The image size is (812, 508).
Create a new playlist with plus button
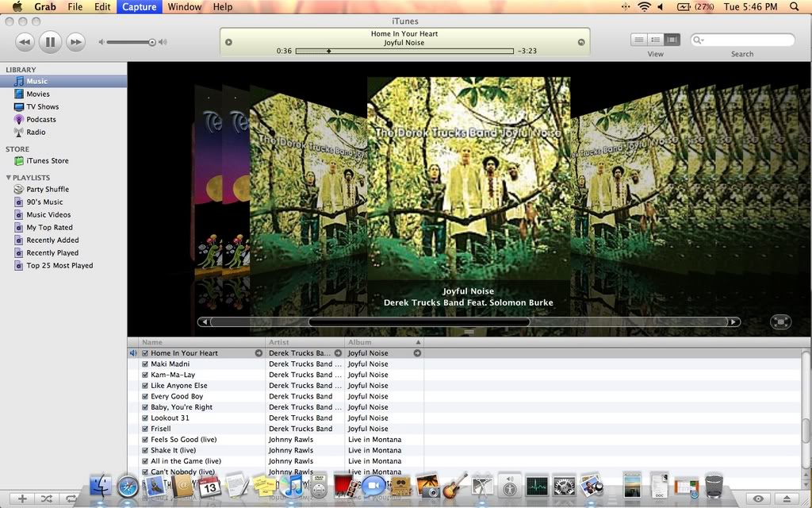point(22,498)
